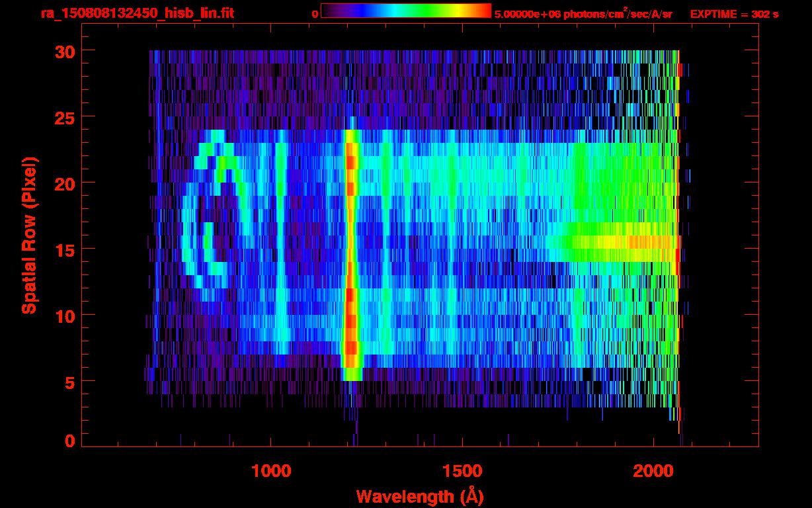Click the y-axis tick label 25
This screenshot has width=812, height=508.
64,117
